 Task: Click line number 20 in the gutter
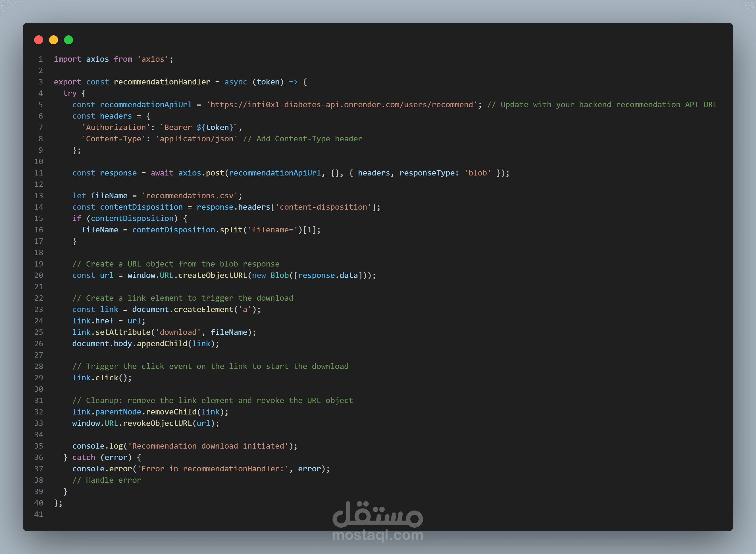[39, 275]
